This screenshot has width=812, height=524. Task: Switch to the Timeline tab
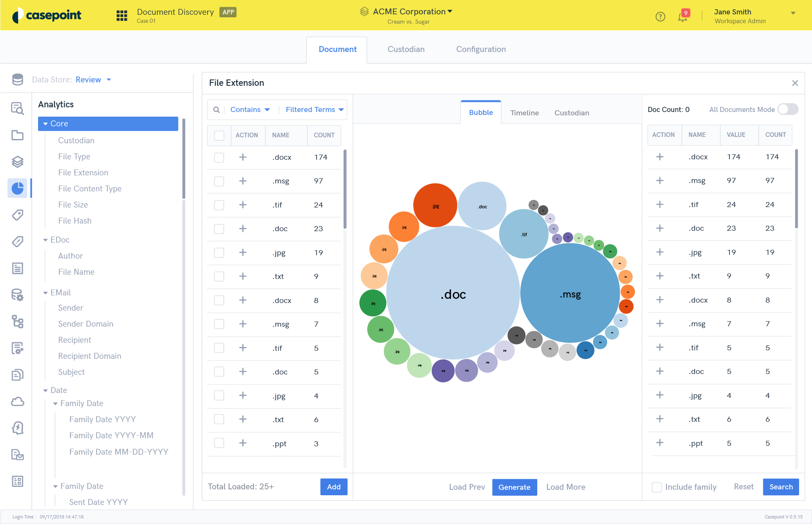524,113
